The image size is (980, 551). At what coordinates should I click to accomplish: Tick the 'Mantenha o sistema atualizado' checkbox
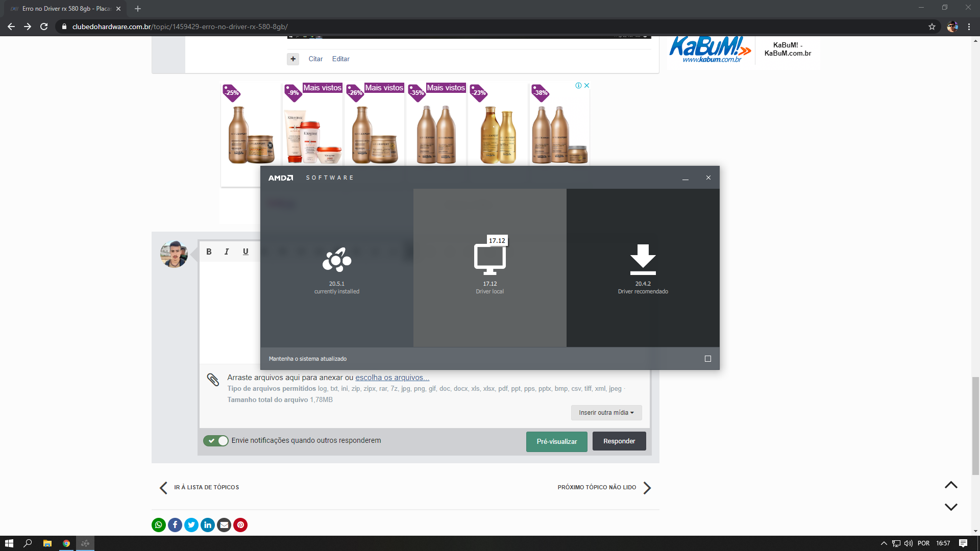point(708,359)
